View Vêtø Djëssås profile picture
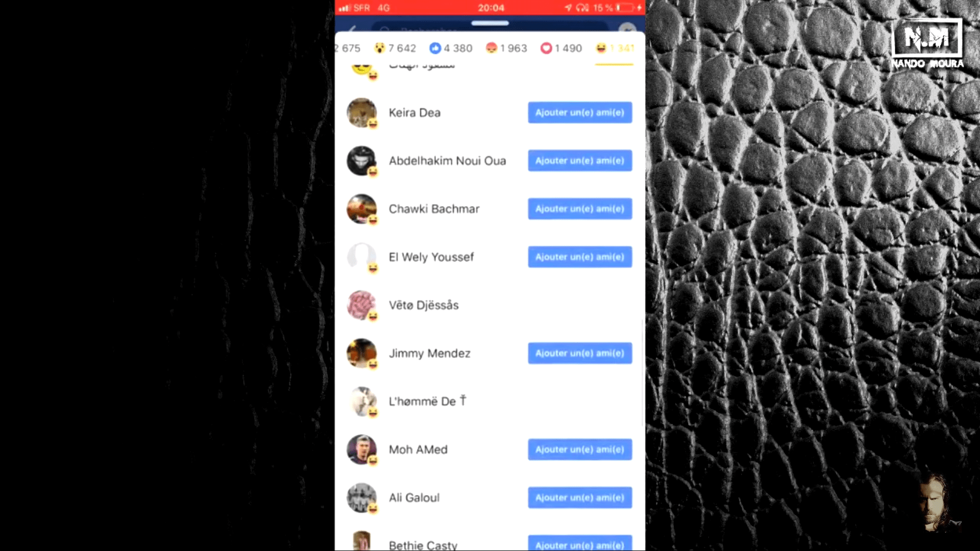Screen dimensions: 980x551 tap(361, 305)
